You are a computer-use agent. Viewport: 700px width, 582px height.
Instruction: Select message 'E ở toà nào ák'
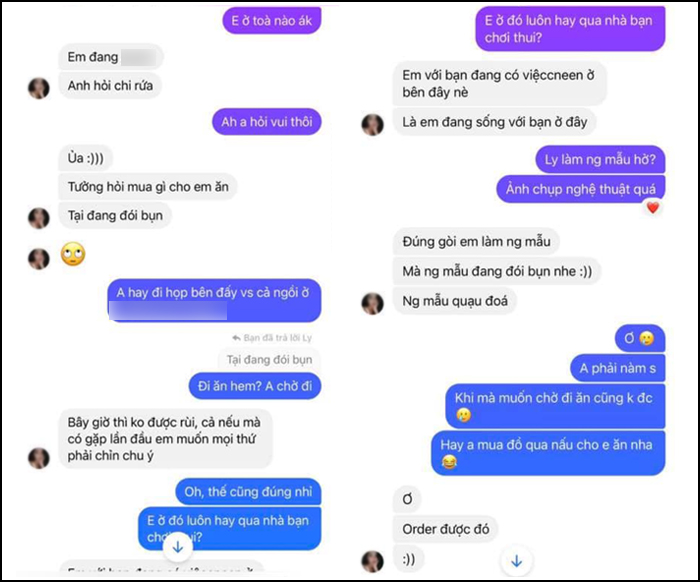(x=271, y=21)
